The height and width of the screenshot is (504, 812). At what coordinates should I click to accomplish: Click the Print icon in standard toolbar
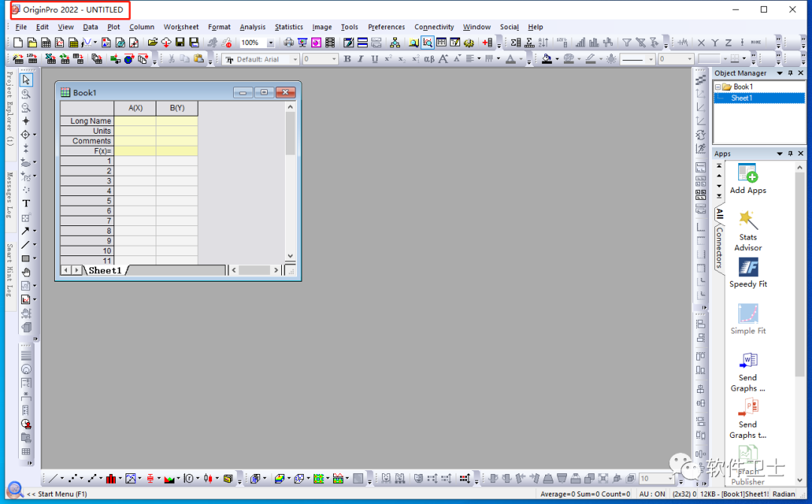click(289, 42)
